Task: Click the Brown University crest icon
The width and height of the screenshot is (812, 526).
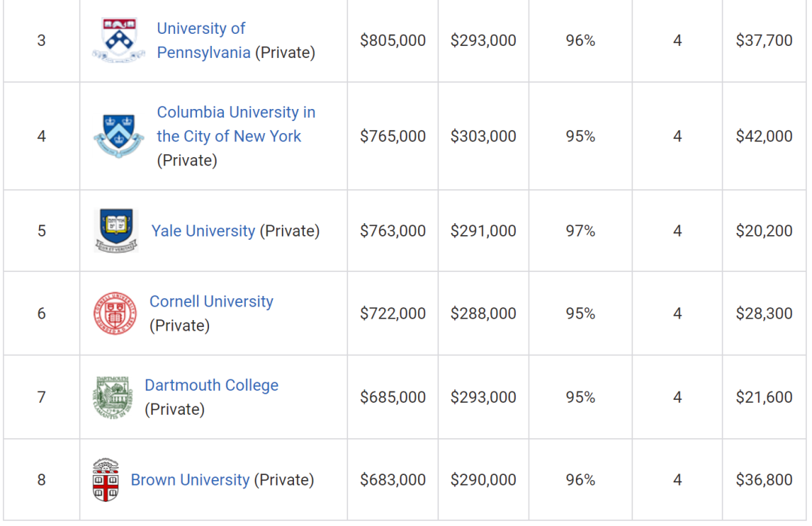Action: pyautogui.click(x=105, y=479)
